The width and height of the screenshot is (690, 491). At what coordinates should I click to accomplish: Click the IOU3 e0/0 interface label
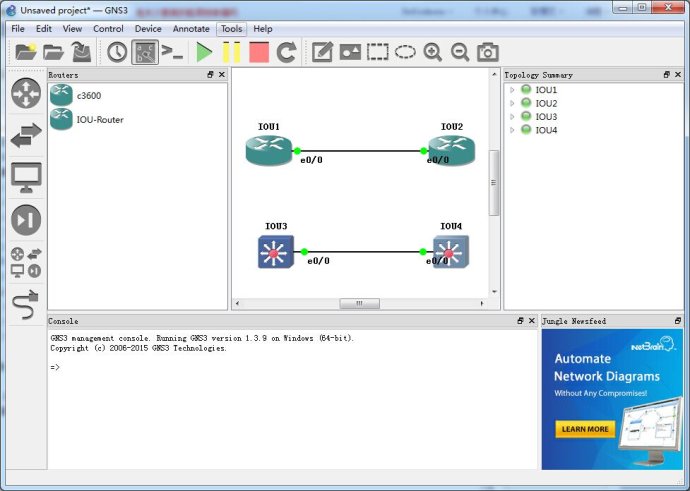(319, 261)
